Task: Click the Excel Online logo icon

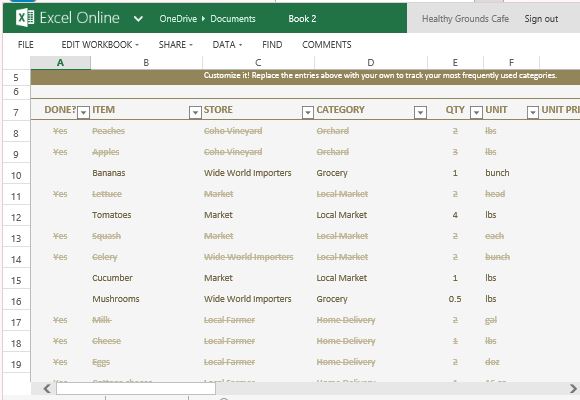Action: pos(25,18)
